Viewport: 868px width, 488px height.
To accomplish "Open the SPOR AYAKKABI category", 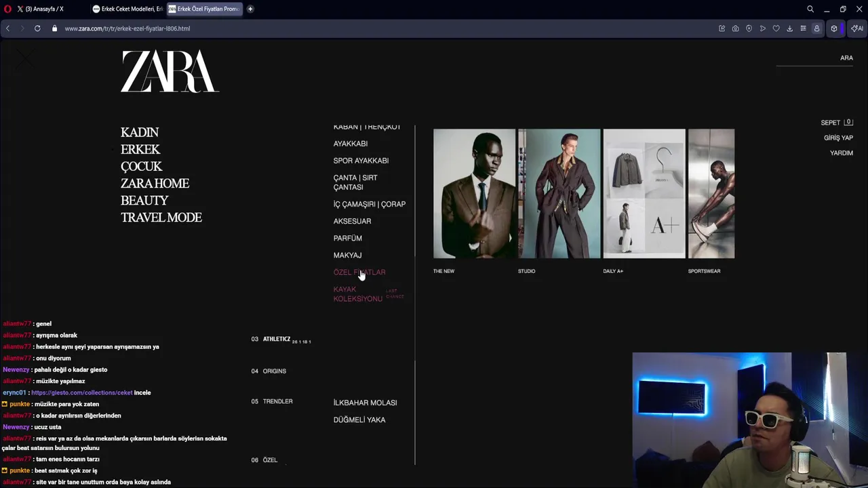I will click(361, 161).
